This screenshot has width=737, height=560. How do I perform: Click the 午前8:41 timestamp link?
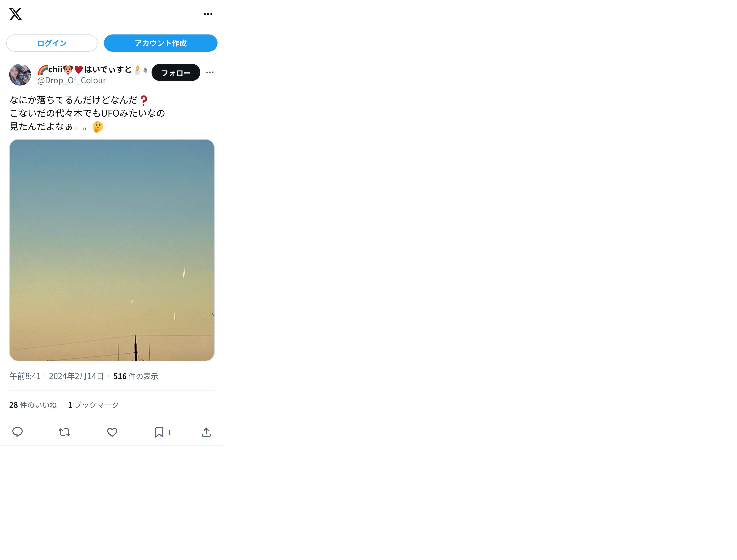[25, 376]
